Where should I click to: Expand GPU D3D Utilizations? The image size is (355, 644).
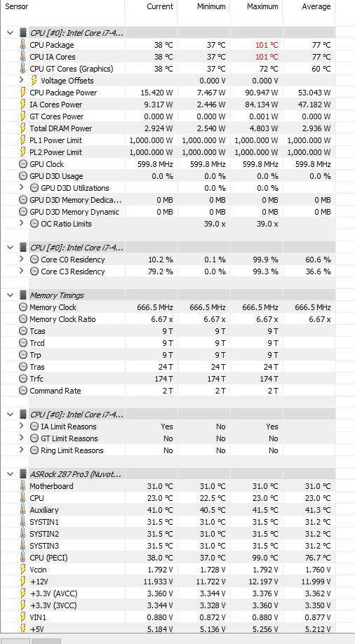(x=22, y=188)
